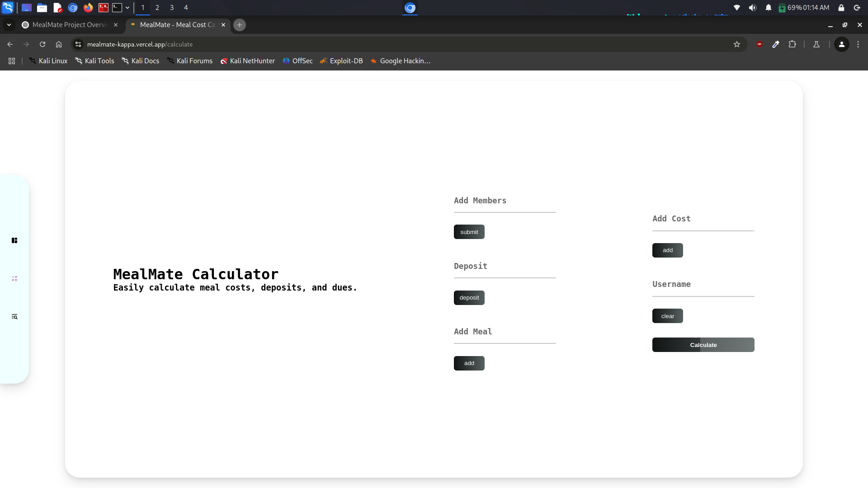The height and width of the screenshot is (488, 868).
Task: Toggle the bookmark star for this page
Action: pyautogui.click(x=737, y=44)
